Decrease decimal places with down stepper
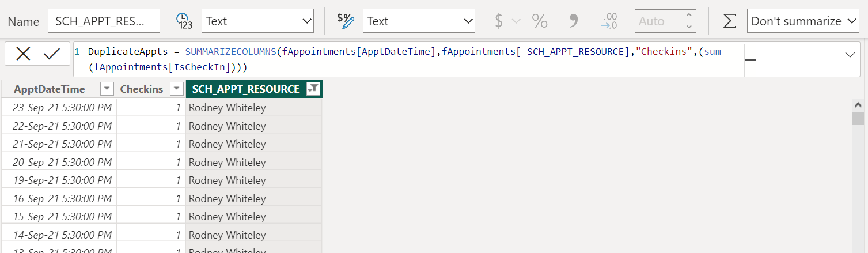 point(689,27)
